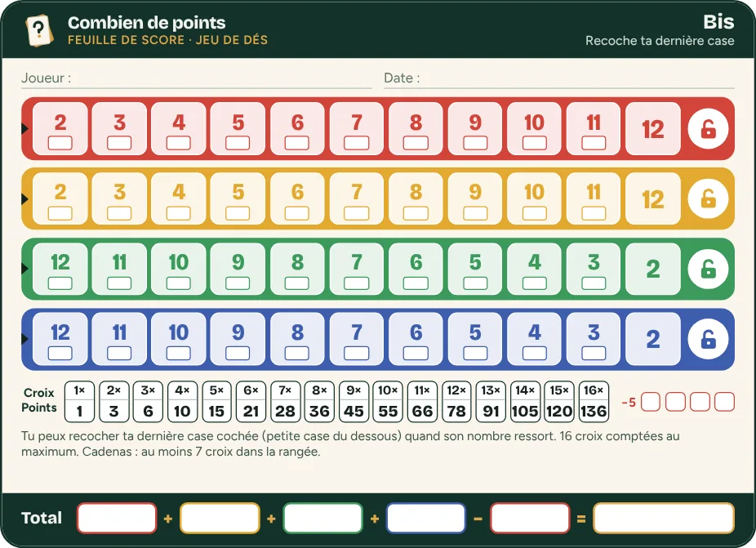Click the 10× = 55 points cell
756x548 pixels.
tap(388, 401)
